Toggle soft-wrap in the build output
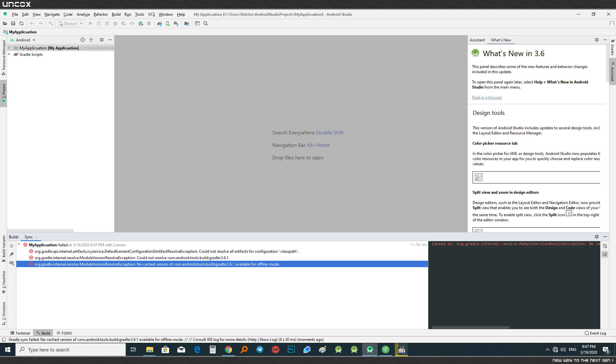 point(605,246)
